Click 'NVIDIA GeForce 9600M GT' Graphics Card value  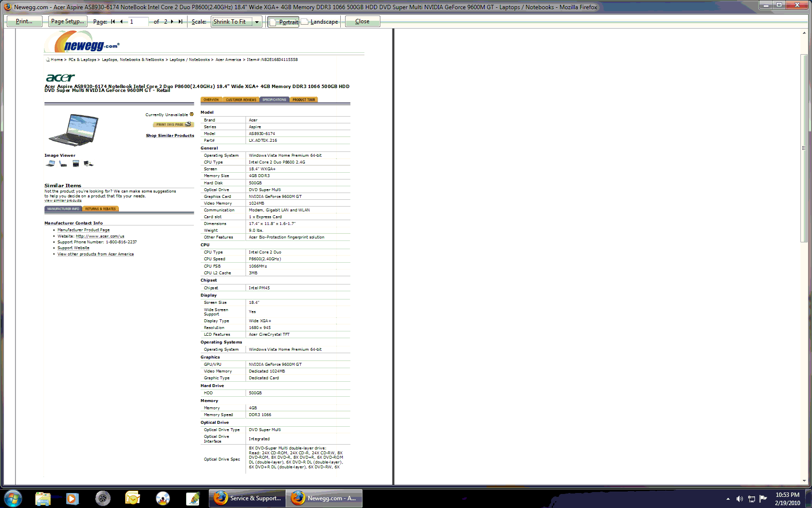(x=275, y=197)
